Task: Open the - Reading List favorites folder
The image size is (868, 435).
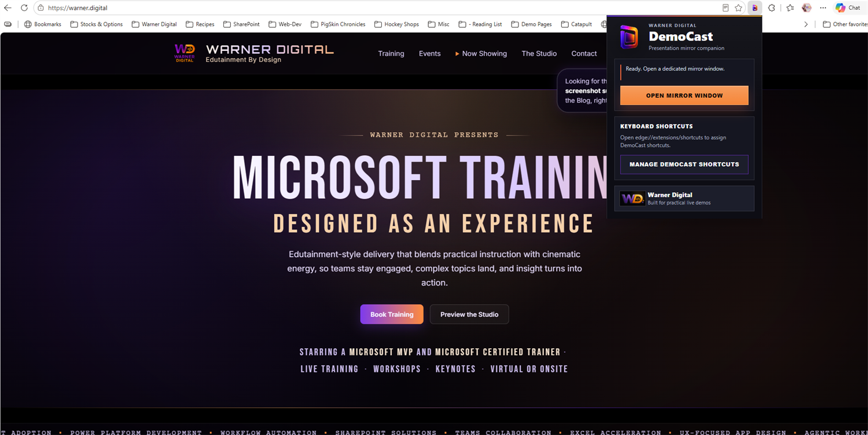Action: coord(480,24)
